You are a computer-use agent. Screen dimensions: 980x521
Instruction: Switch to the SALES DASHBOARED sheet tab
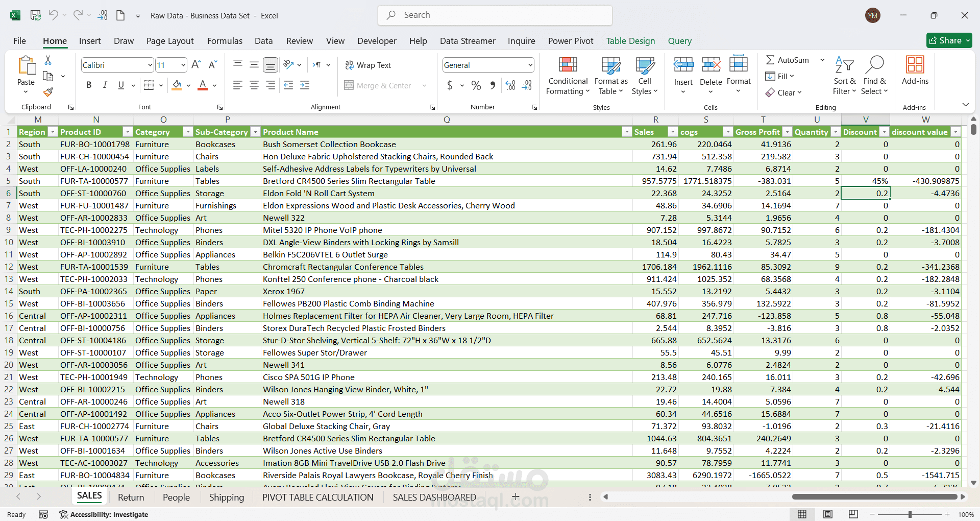[434, 498]
